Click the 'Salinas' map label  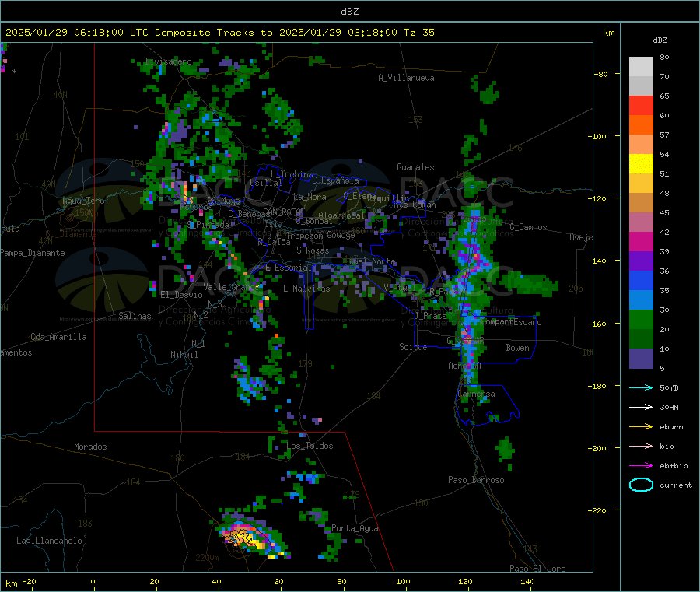pos(135,316)
